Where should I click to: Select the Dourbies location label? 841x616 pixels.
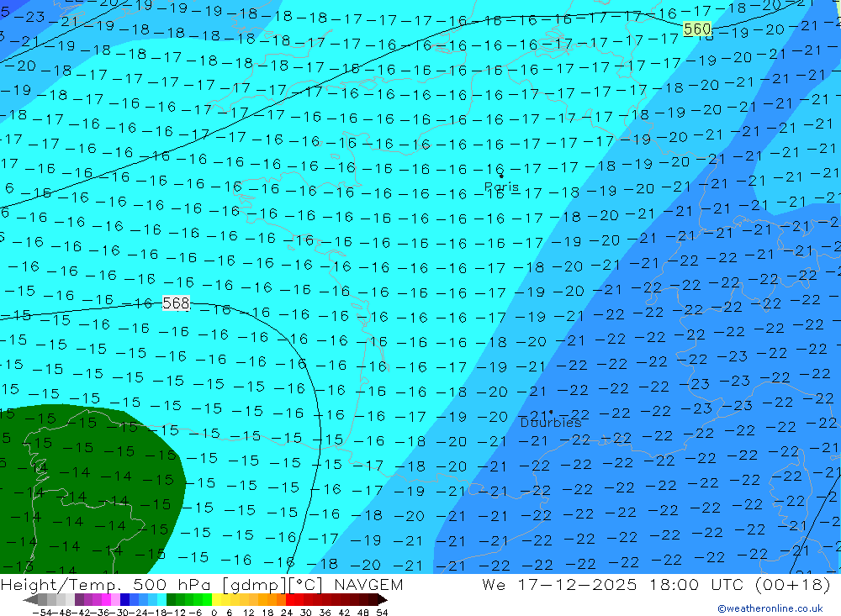tap(551, 423)
